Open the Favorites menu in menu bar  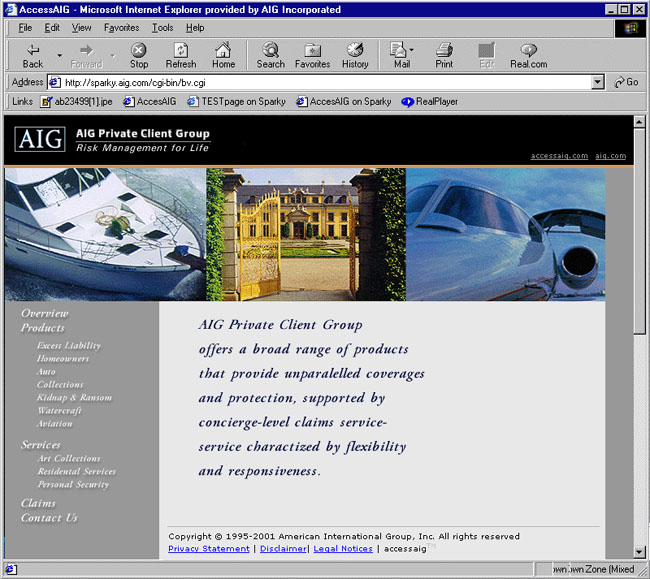point(121,28)
